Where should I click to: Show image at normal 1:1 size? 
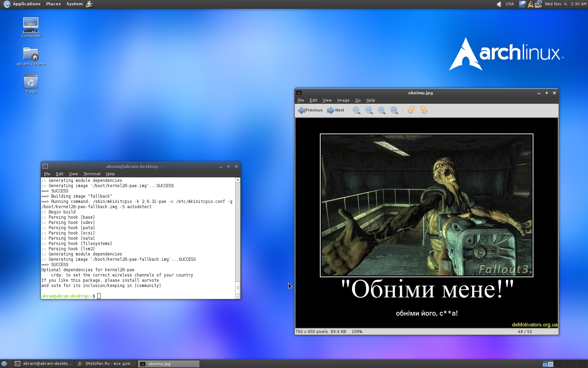coord(381,110)
